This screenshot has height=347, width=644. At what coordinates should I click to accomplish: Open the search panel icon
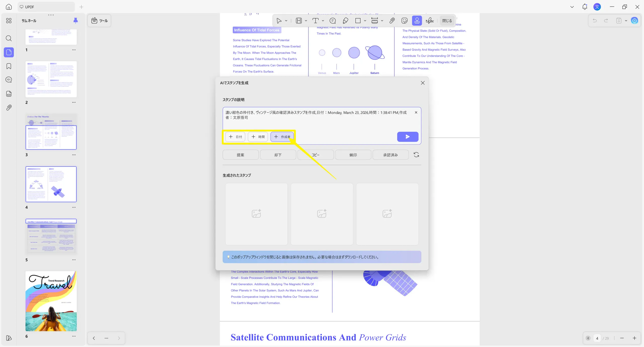[x=9, y=38]
